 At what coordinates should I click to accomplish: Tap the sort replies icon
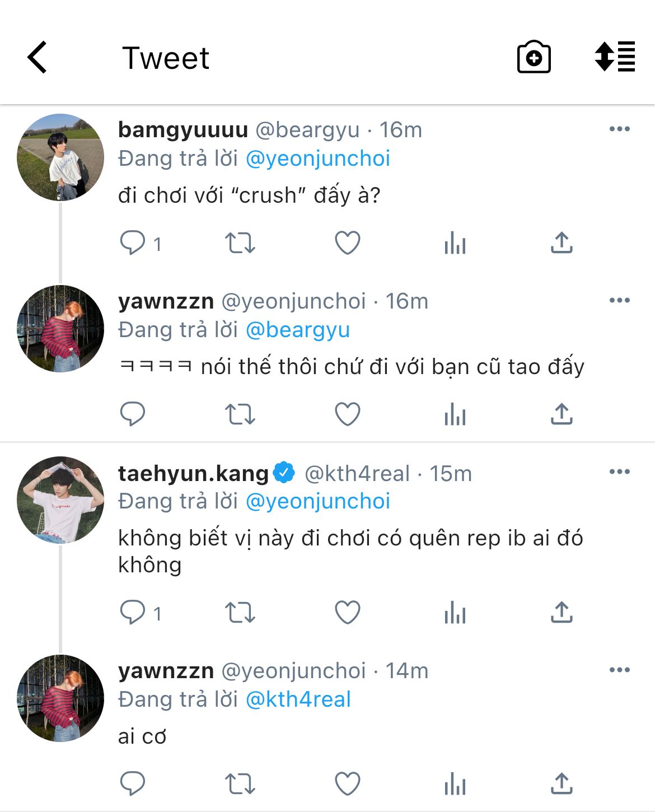coord(615,57)
